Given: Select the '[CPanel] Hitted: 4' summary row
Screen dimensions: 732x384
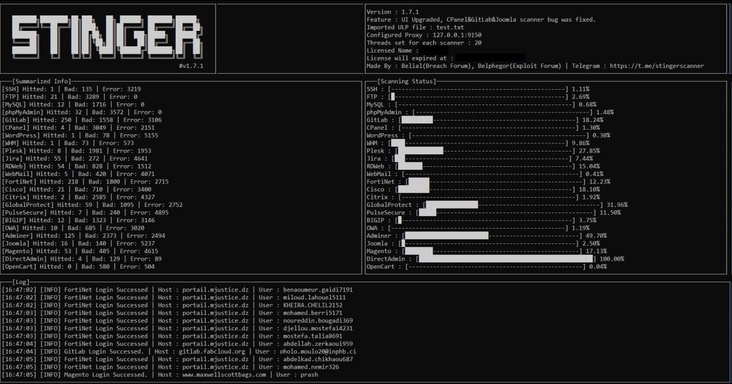Looking at the screenshot, I should tap(78, 127).
